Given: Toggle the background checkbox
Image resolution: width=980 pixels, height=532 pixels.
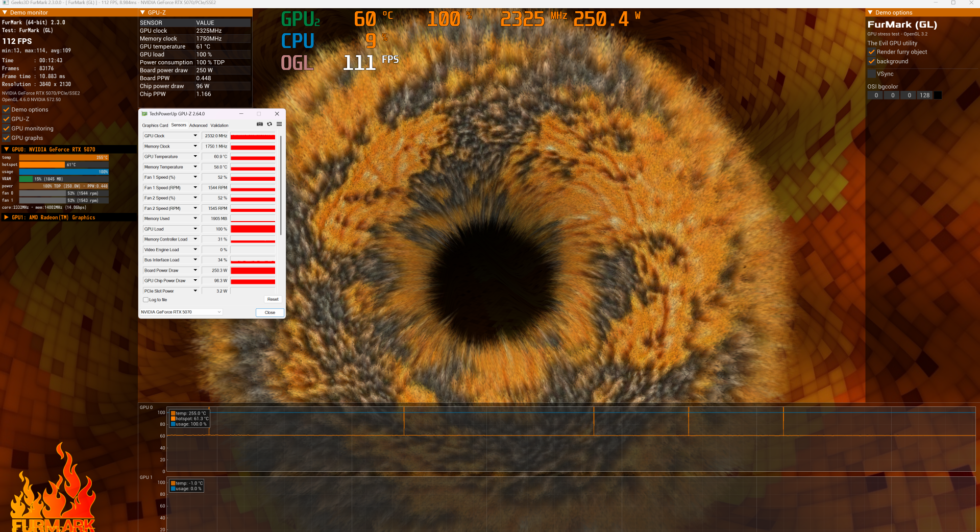Looking at the screenshot, I should pos(872,61).
